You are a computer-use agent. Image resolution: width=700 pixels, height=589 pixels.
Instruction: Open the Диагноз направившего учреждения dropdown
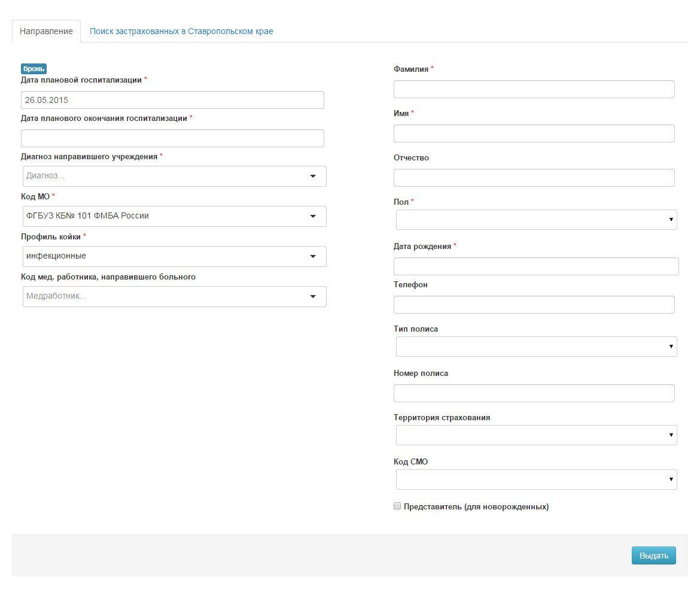point(175,176)
